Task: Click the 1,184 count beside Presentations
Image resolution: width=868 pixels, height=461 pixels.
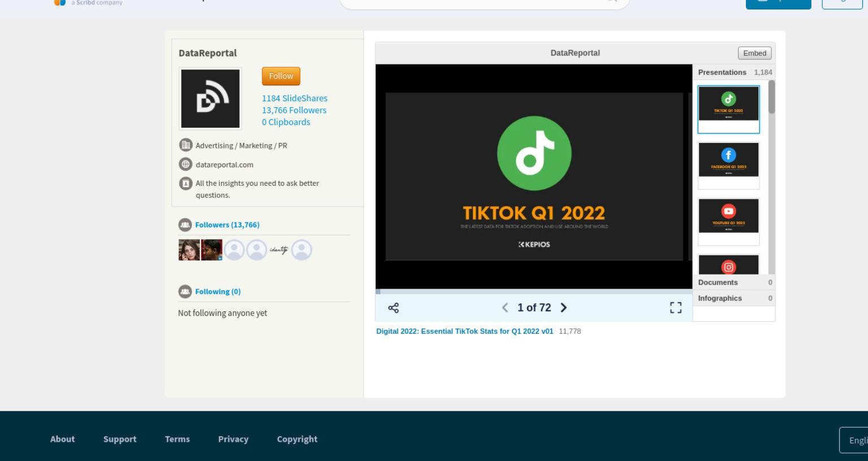Action: pos(763,72)
